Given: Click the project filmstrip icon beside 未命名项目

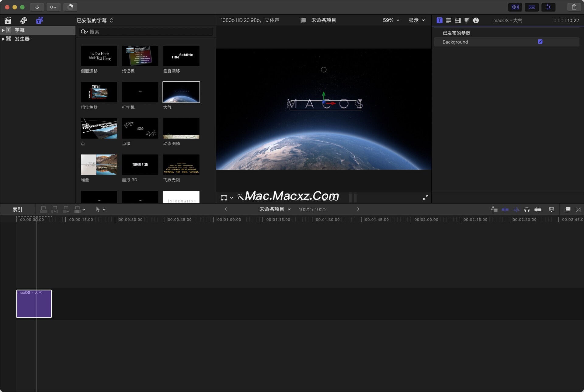Looking at the screenshot, I should (x=303, y=20).
